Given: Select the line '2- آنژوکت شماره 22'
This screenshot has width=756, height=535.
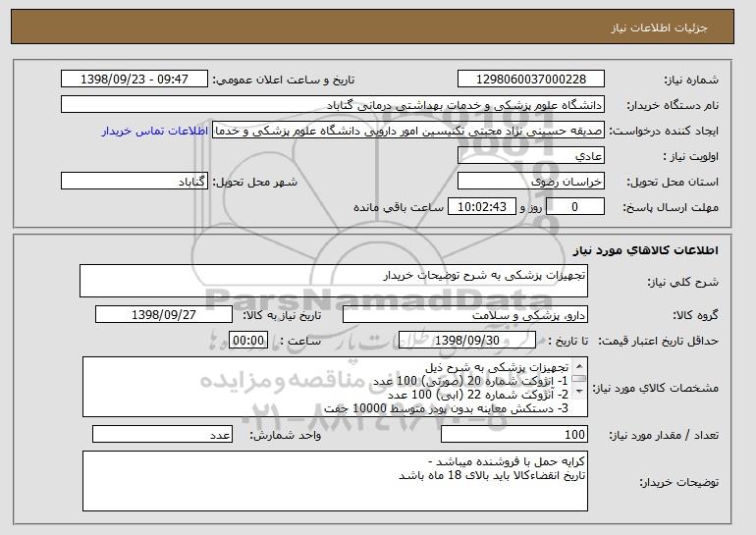Looking at the screenshot, I should tap(478, 395).
